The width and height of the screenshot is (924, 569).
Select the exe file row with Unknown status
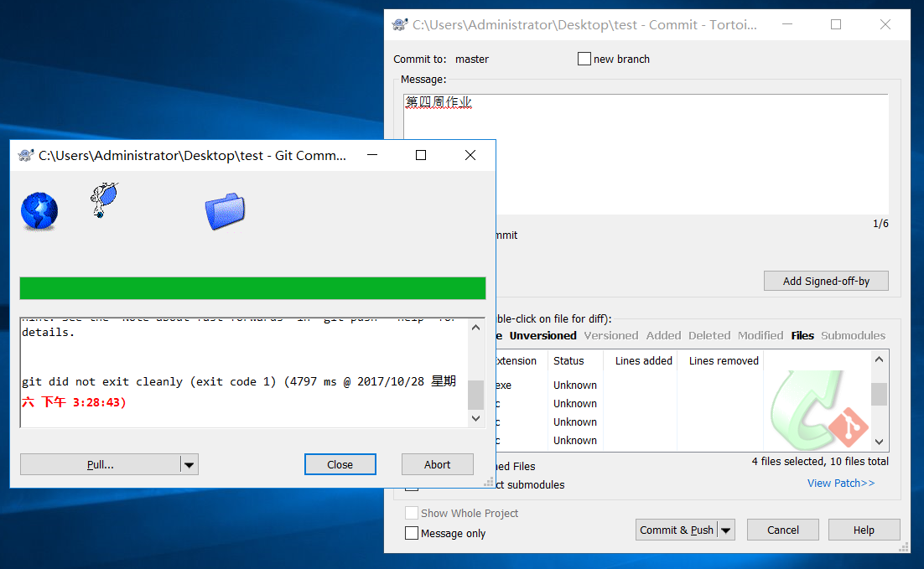[630, 385]
